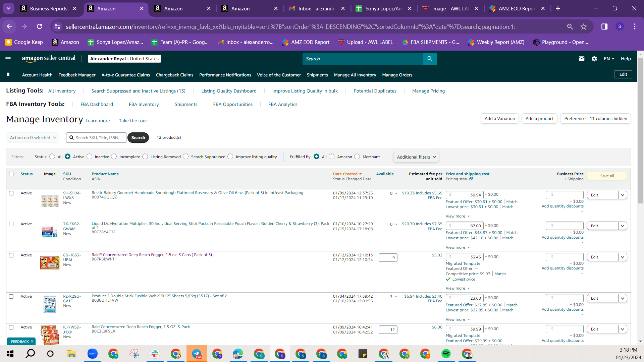Click the black Search button beside SKU field

(138, 137)
